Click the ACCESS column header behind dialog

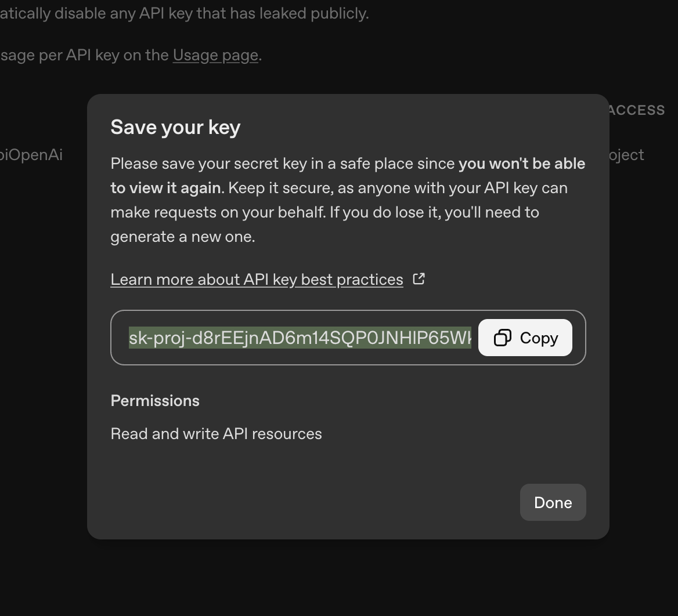pos(636,110)
